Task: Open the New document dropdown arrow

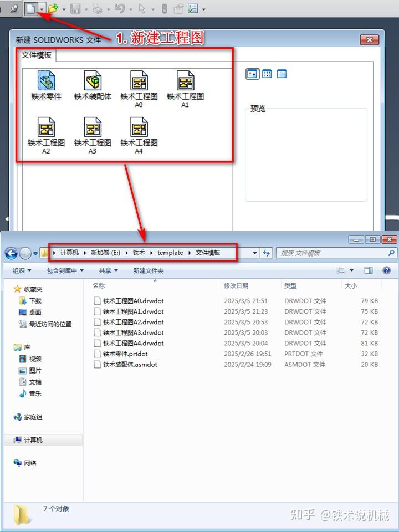Action: 42,9
